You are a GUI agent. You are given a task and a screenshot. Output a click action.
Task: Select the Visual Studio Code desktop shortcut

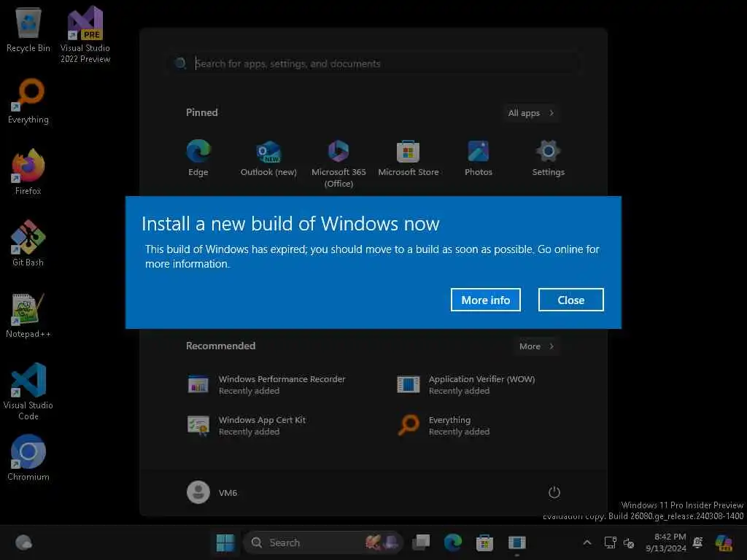click(x=28, y=392)
